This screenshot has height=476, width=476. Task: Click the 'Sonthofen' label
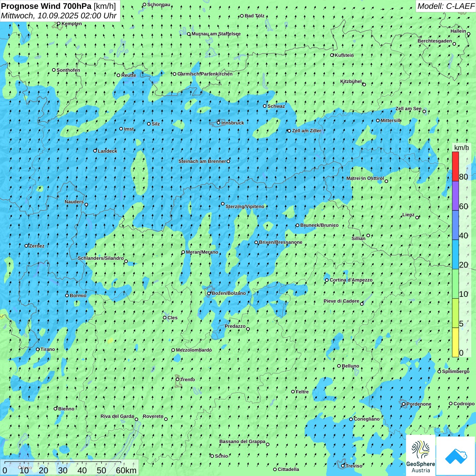click(x=68, y=70)
